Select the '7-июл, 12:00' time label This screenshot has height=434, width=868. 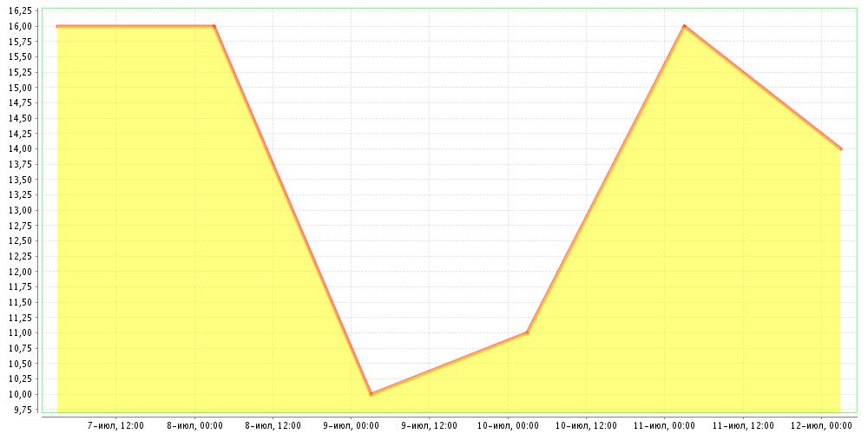pos(115,425)
